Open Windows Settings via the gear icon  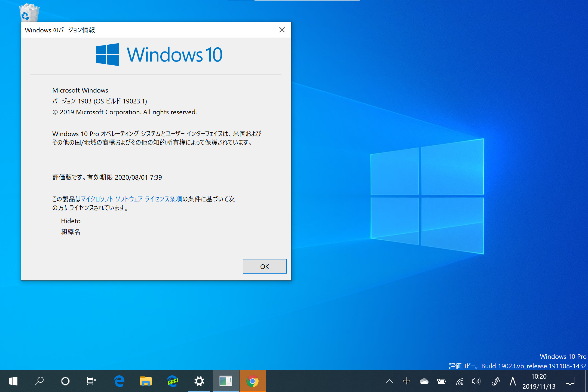(x=199, y=381)
